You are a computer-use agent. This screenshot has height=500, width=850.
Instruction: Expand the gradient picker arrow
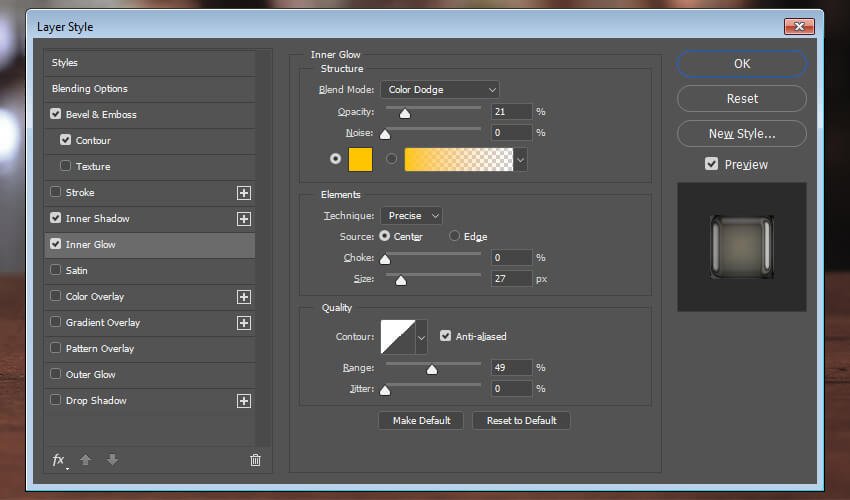pyautogui.click(x=520, y=160)
